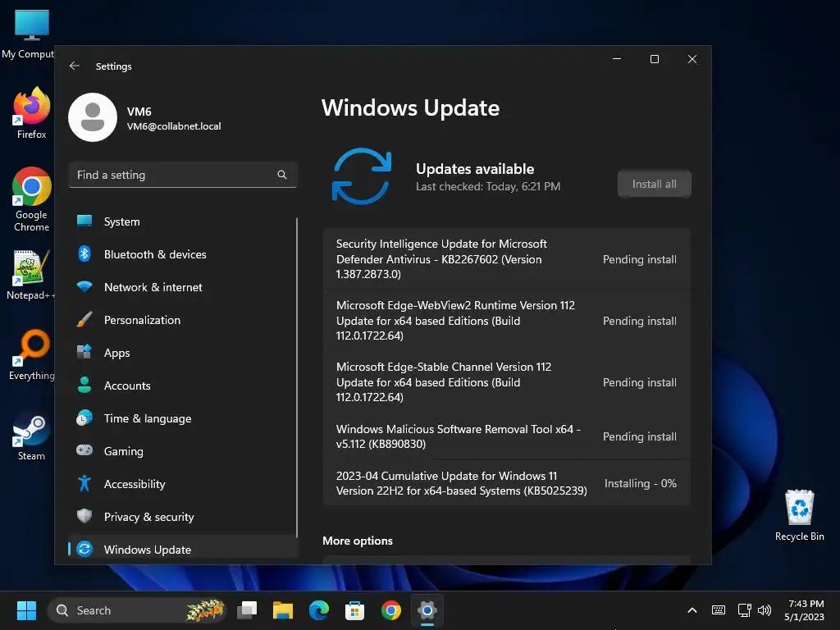Click the taskbar Search box

137,610
